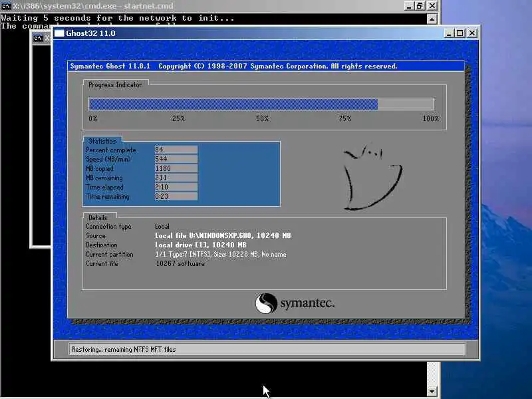Screen dimensions: 532x399
Task: Click the Time remaining value 0:23
Action: [x=176, y=196]
